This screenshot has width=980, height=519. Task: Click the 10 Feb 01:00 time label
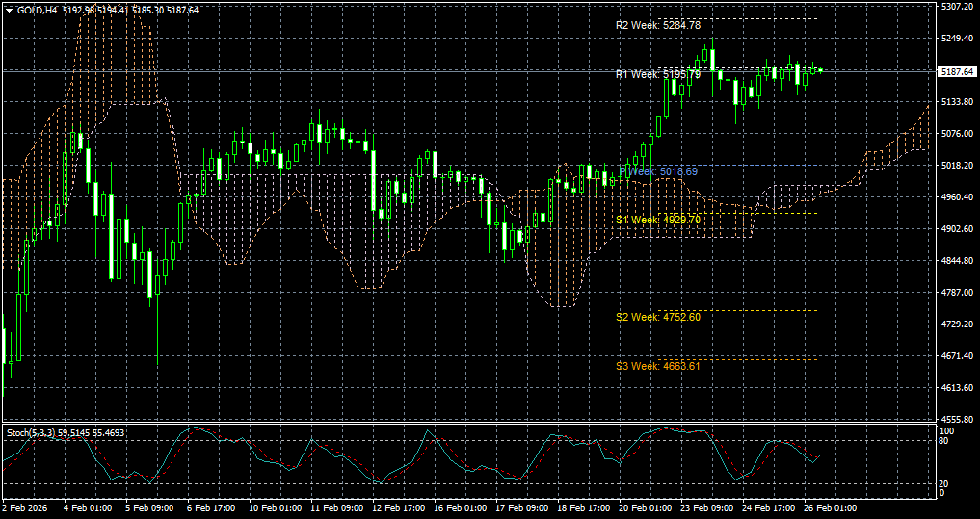point(276,508)
